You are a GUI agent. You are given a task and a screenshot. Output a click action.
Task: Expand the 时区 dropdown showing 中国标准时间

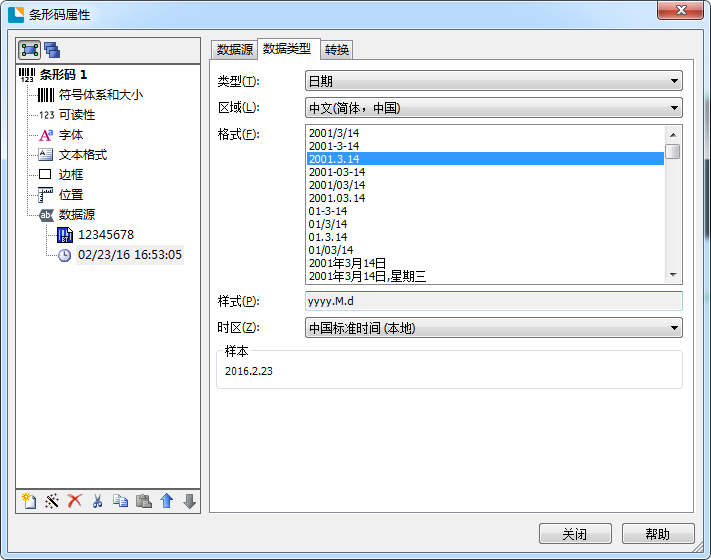pyautogui.click(x=493, y=327)
